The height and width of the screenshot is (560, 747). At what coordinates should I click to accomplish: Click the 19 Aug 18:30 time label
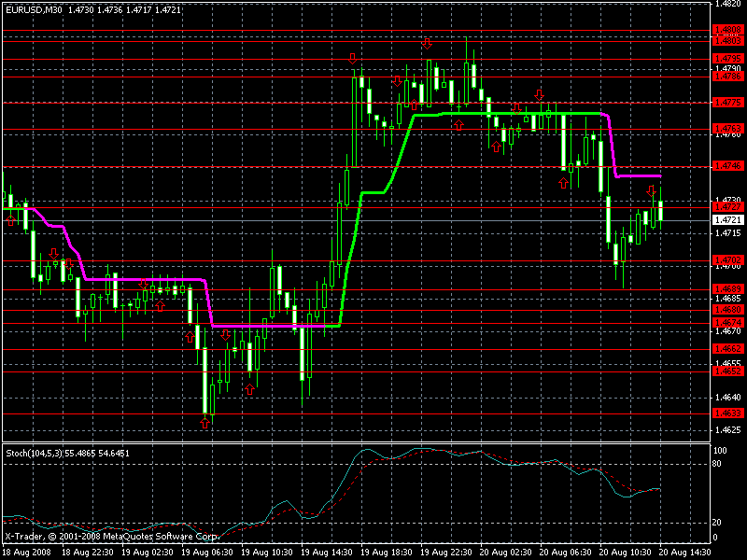[x=387, y=553]
